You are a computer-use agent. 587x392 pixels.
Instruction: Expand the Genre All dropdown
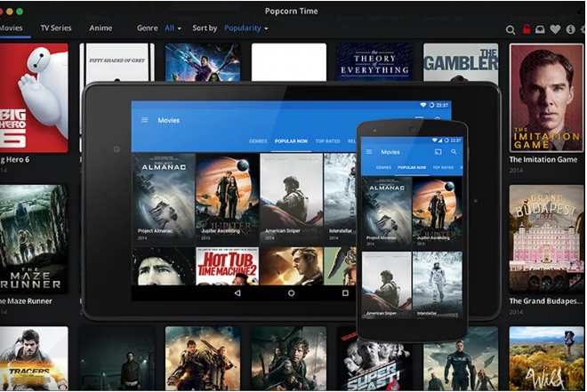pyautogui.click(x=173, y=28)
